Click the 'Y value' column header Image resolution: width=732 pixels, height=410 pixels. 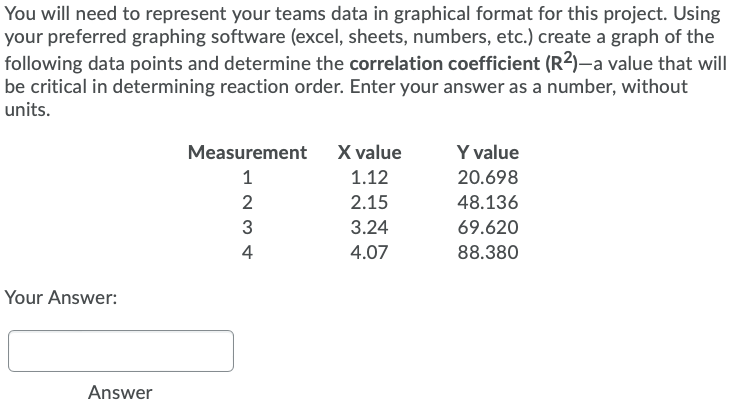(x=488, y=152)
